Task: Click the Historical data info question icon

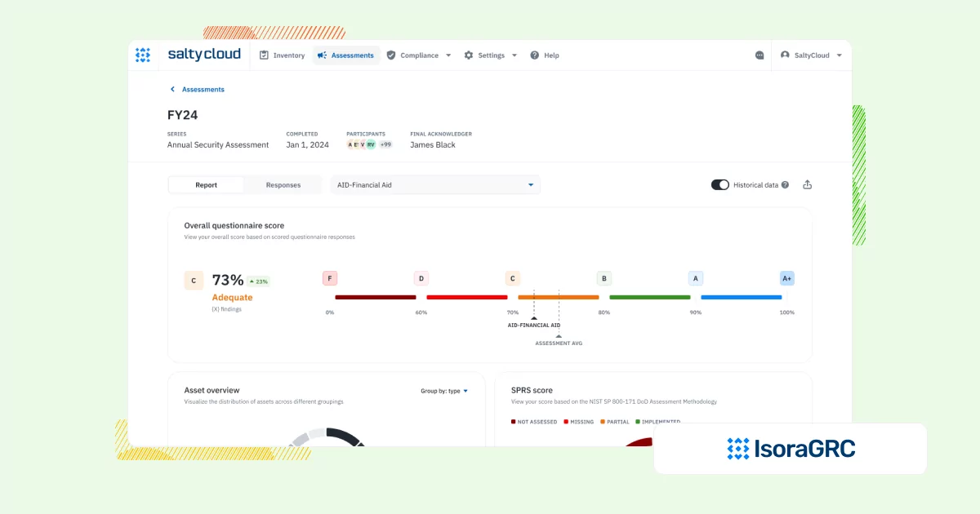Action: point(786,185)
